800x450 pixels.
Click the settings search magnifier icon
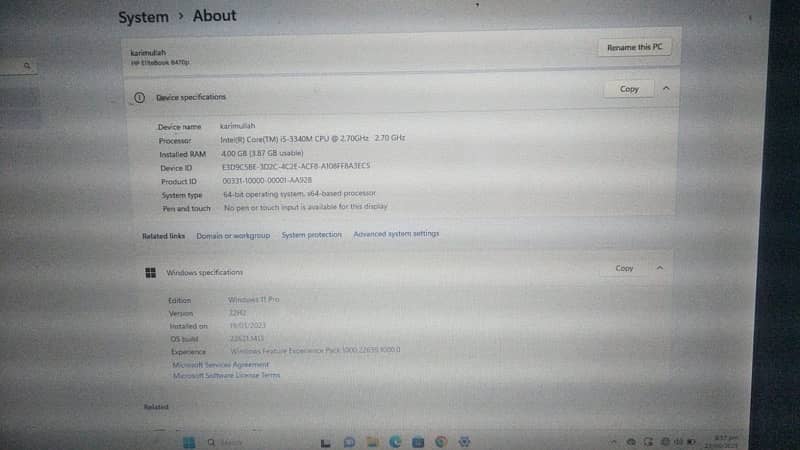tap(27, 66)
